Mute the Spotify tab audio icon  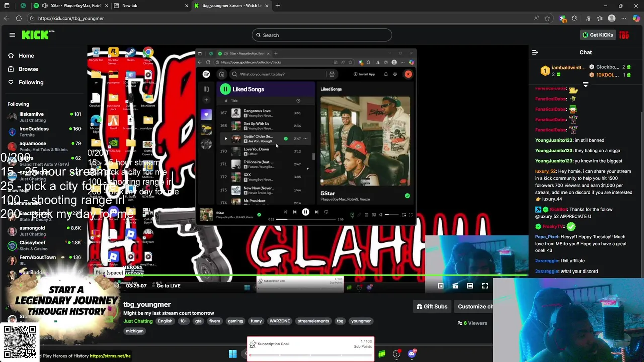click(45, 5)
